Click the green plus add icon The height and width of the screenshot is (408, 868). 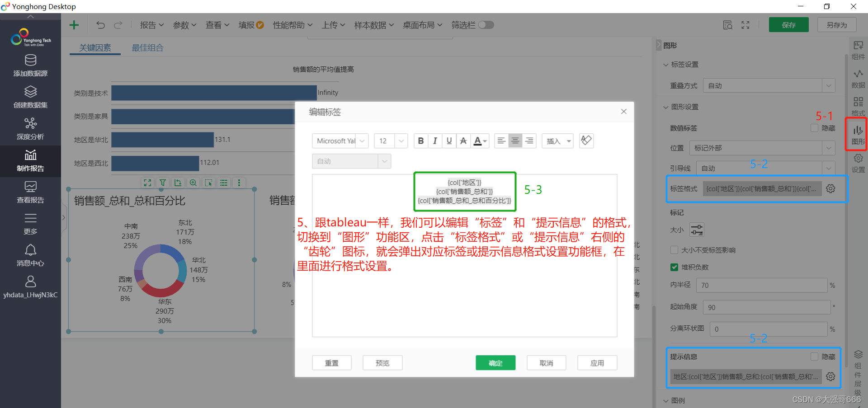point(74,25)
